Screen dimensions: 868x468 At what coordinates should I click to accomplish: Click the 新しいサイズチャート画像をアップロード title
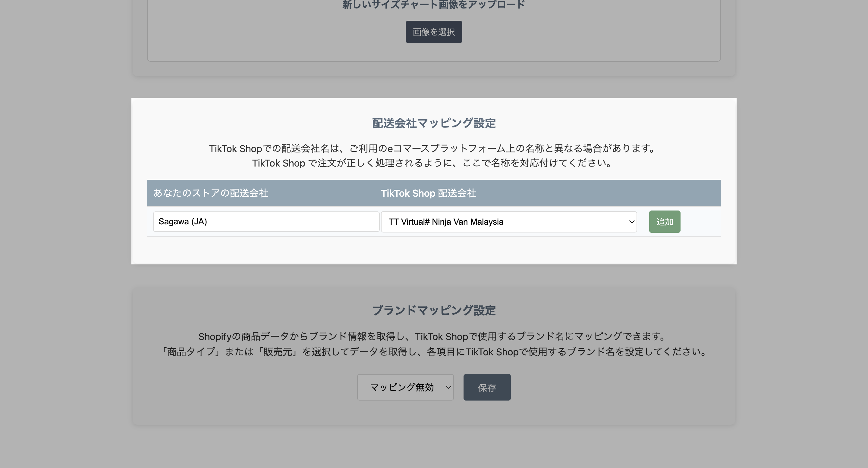click(433, 5)
